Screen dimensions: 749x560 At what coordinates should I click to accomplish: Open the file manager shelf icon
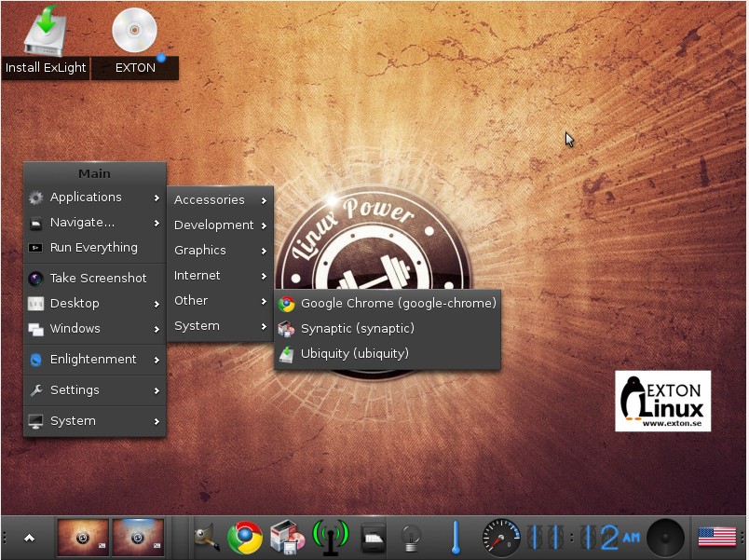coord(373,539)
